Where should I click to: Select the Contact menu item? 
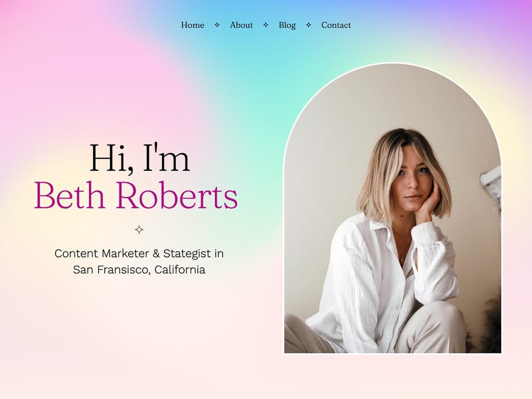tap(336, 25)
